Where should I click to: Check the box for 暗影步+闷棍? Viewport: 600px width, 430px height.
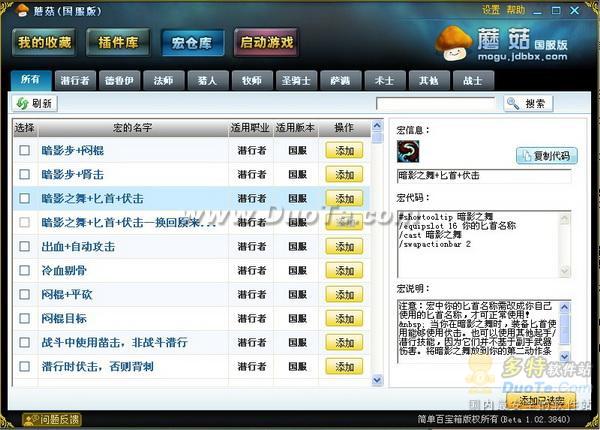tap(25, 150)
